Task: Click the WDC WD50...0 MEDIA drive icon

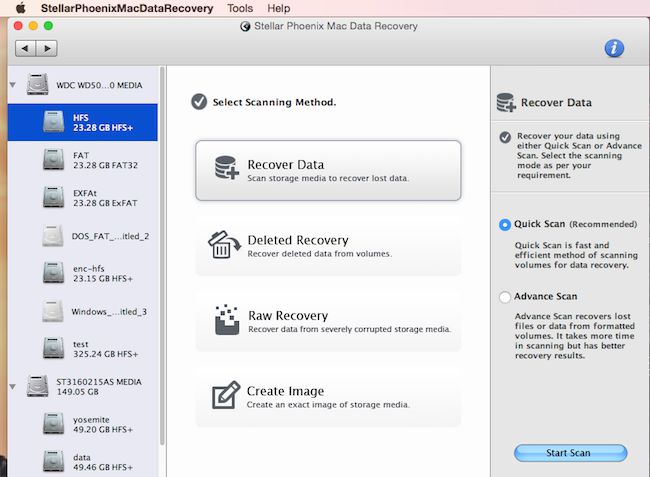Action: (x=37, y=84)
